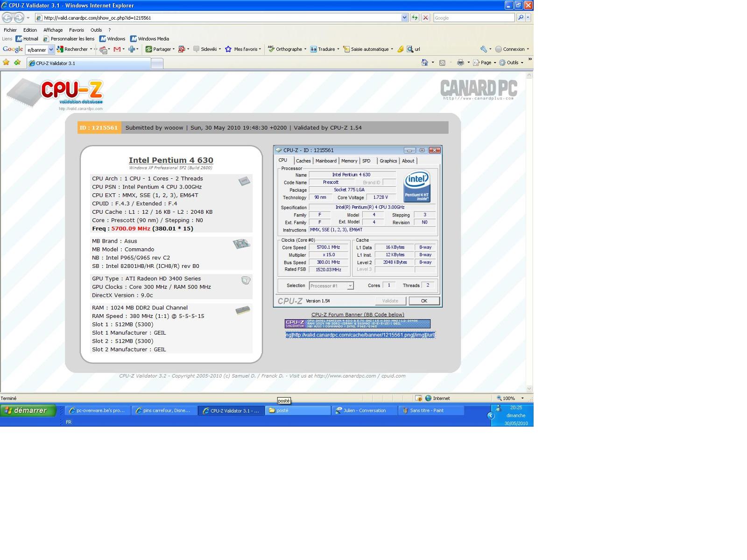Screen dimensions: 747x560
Task: Click the Processor #1 selection combo box
Action: coord(331,286)
